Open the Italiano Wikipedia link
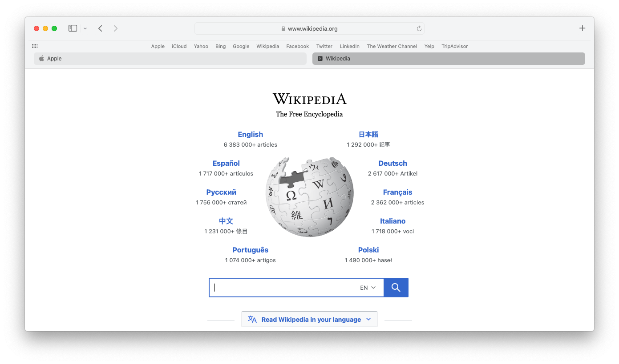 pyautogui.click(x=393, y=221)
